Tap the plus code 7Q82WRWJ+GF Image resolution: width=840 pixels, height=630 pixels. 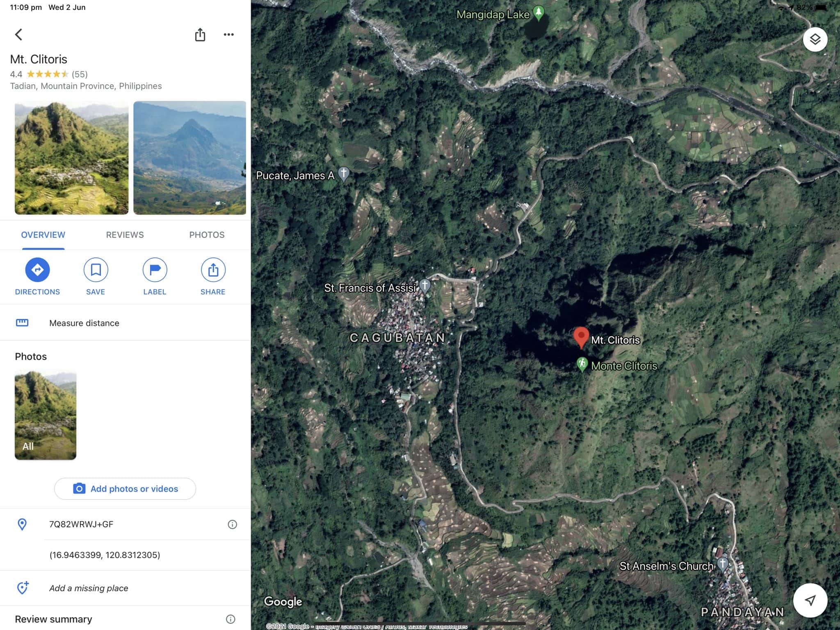pos(81,524)
